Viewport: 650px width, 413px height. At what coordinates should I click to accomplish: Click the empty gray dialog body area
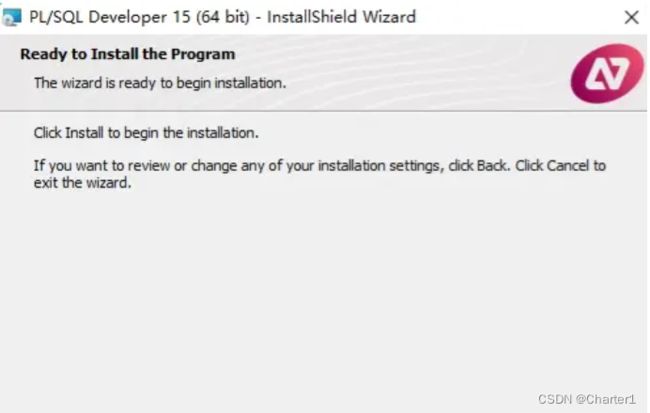point(323,290)
